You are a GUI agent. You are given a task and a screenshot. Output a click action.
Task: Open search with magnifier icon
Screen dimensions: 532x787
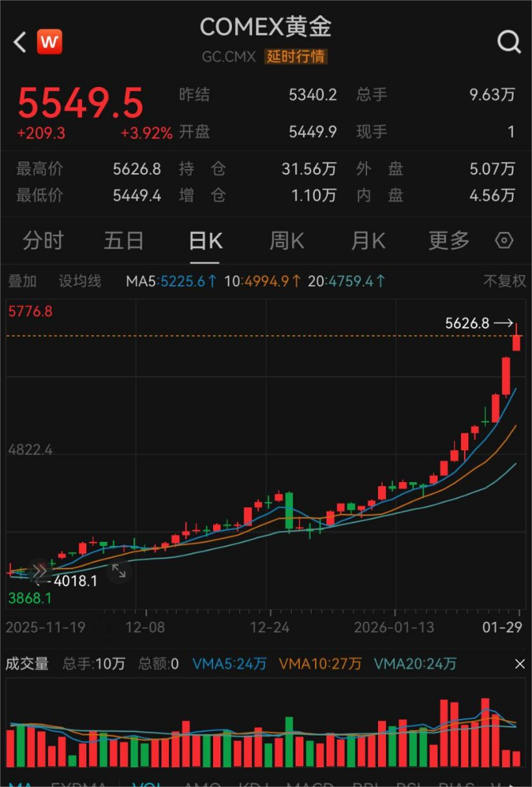coord(508,42)
